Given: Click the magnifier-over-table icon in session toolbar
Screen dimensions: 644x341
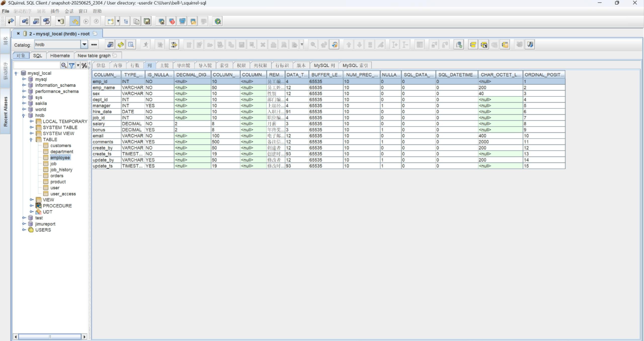Looking at the screenshot, I should coord(131,45).
